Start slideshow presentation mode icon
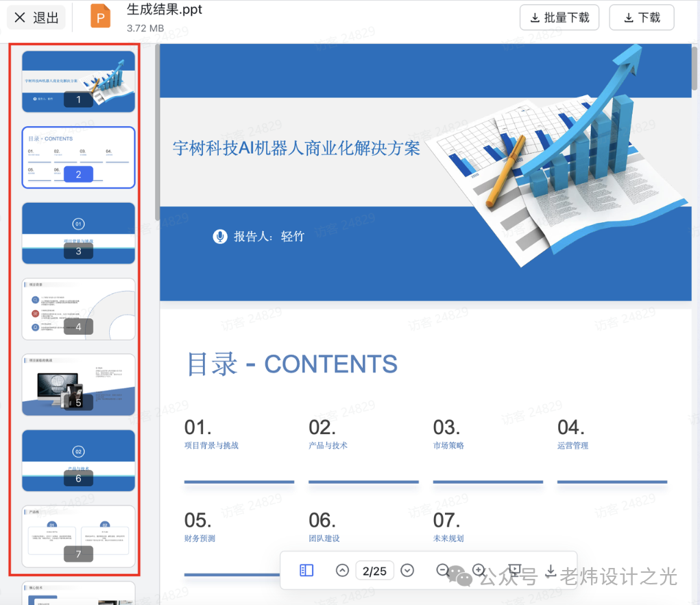700x605 pixels. (x=514, y=570)
